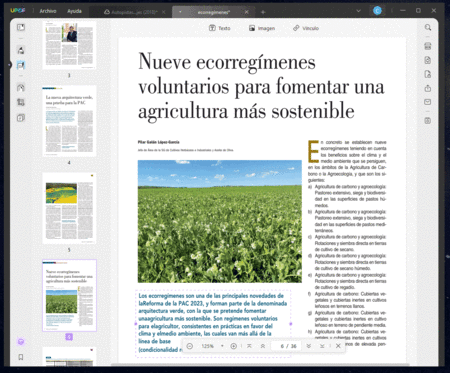Open the Bookmarks panel icon

coord(21,357)
